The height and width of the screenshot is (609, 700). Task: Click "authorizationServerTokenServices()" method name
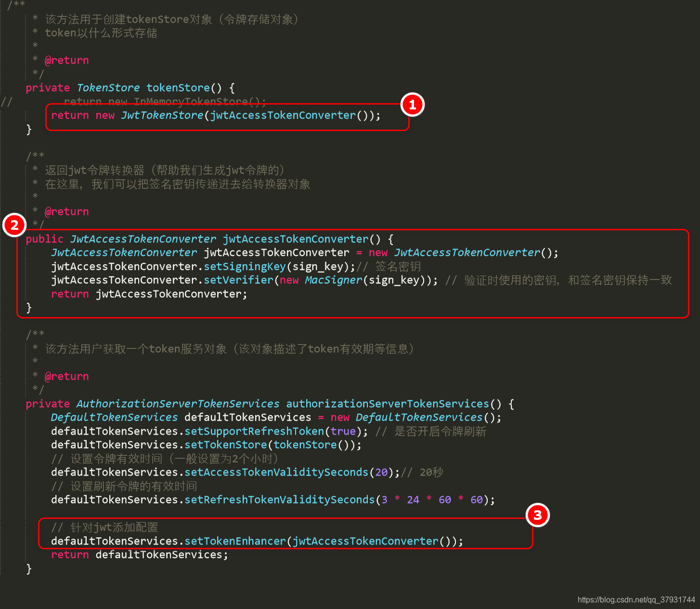[394, 404]
